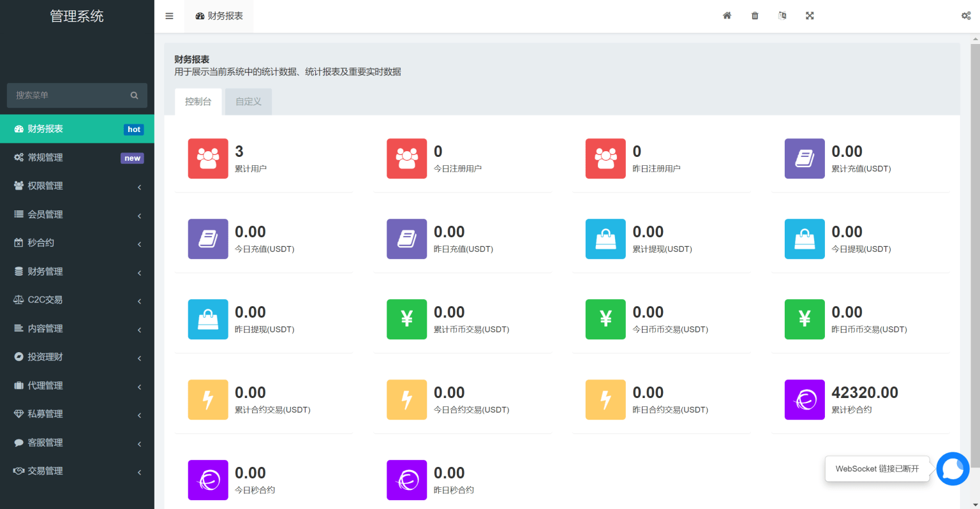Click the fullscreen expand icon
This screenshot has width=980, height=509.
[810, 16]
